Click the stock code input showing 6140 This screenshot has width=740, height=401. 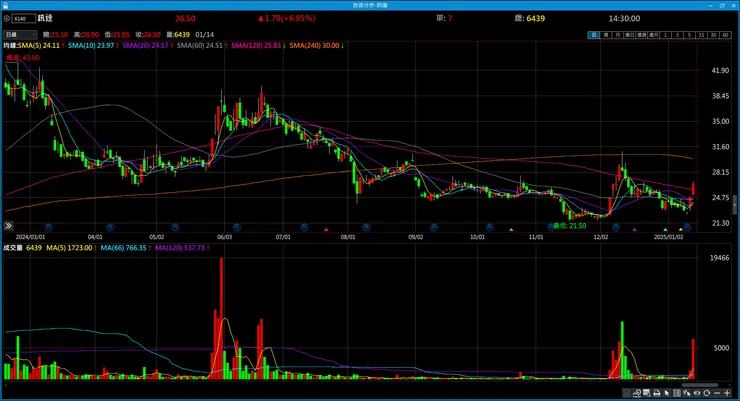pos(24,18)
